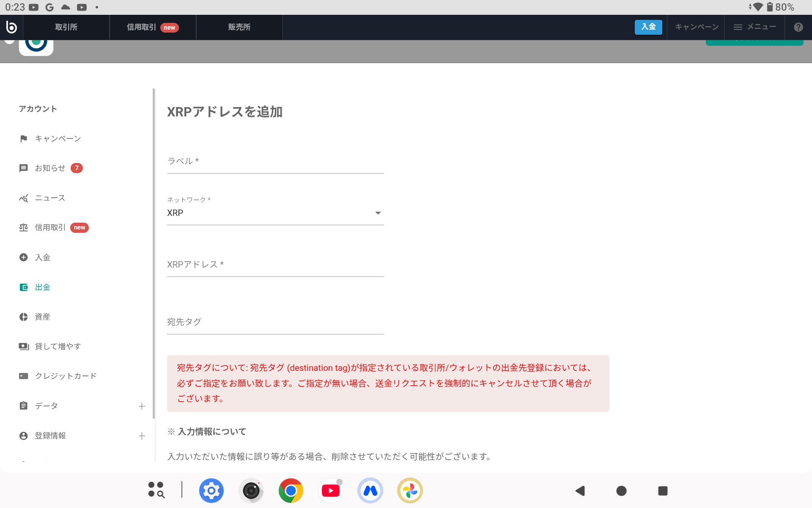
Task: Open the キャンペーン header link
Action: click(697, 27)
